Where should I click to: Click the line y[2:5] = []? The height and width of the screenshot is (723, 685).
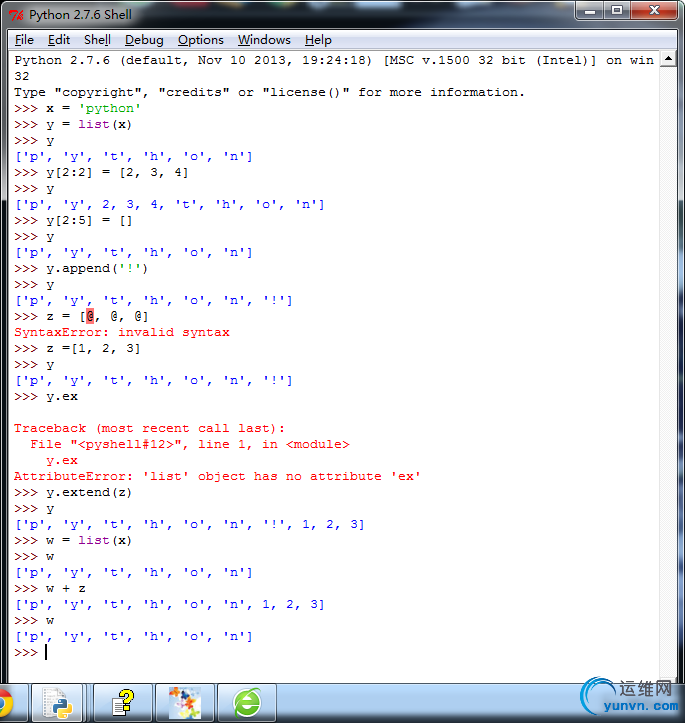point(73,221)
